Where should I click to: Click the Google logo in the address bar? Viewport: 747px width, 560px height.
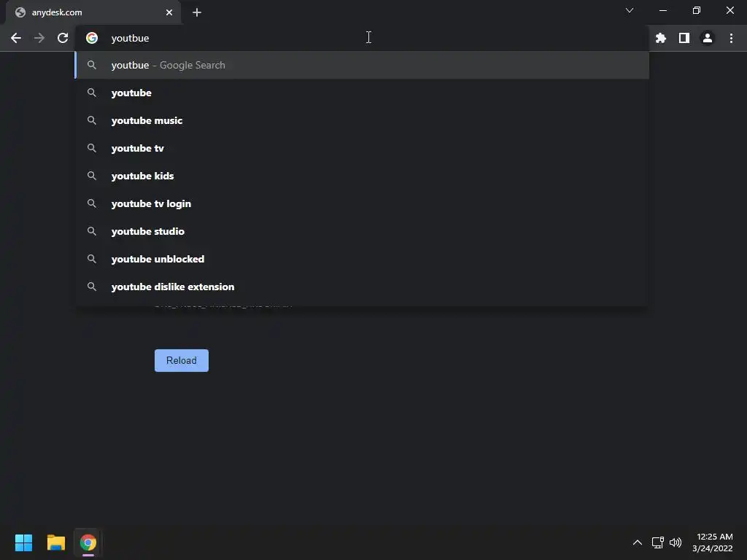pos(92,38)
